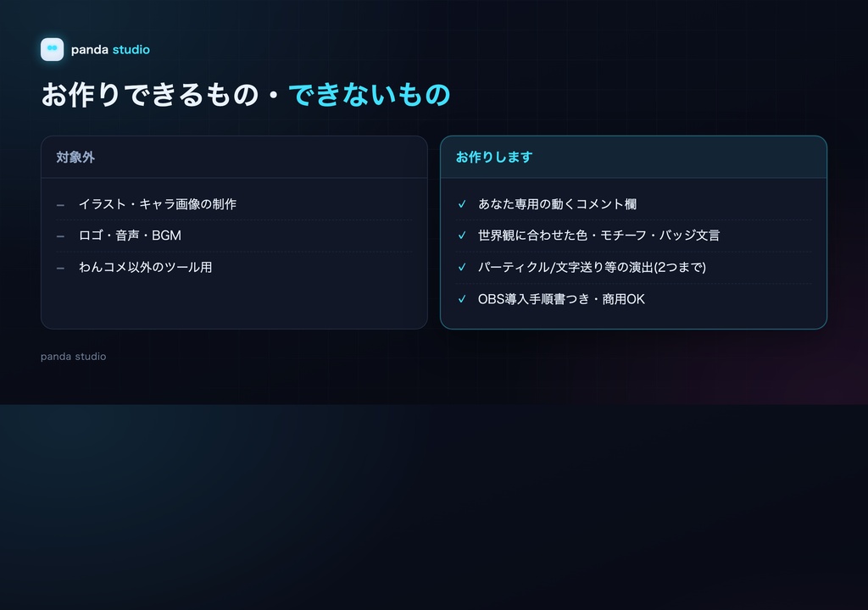Click the 'お作りします' card header
868x610 pixels.
pyautogui.click(x=633, y=158)
